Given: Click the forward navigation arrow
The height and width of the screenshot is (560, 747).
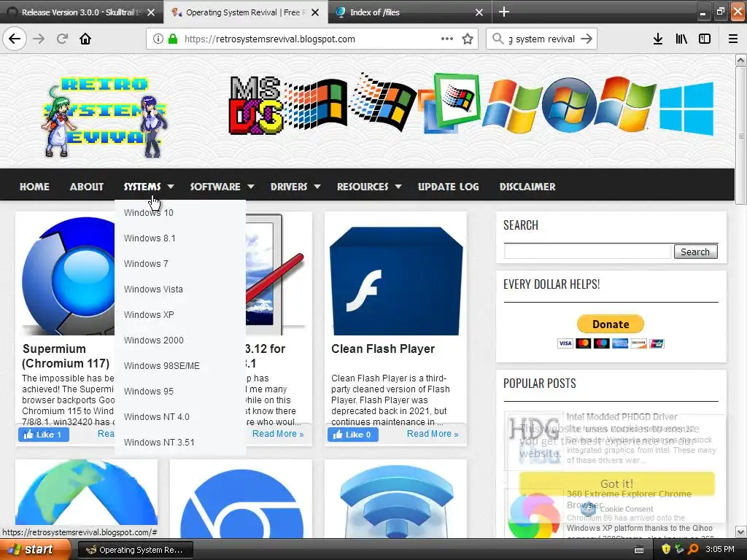Looking at the screenshot, I should tap(39, 39).
